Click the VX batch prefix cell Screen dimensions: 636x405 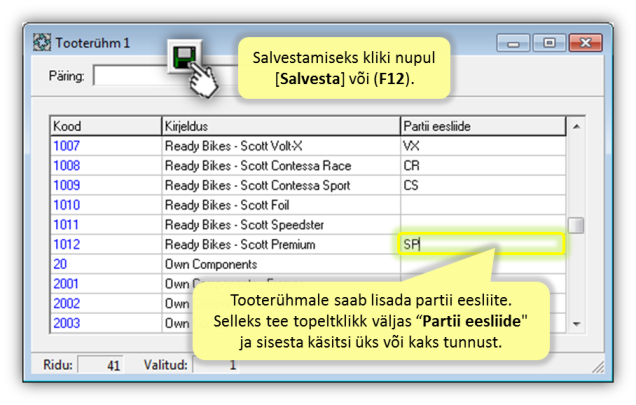pyautogui.click(x=483, y=146)
